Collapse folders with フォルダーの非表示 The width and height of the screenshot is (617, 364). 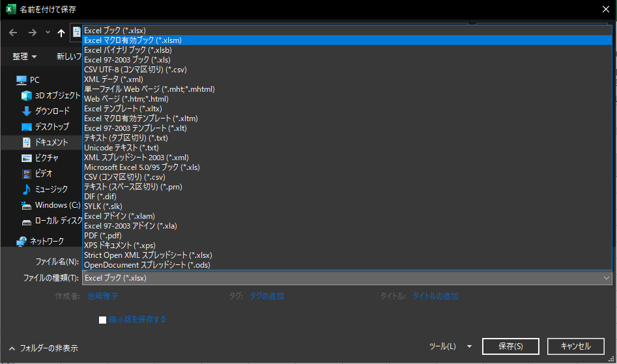[x=44, y=348]
